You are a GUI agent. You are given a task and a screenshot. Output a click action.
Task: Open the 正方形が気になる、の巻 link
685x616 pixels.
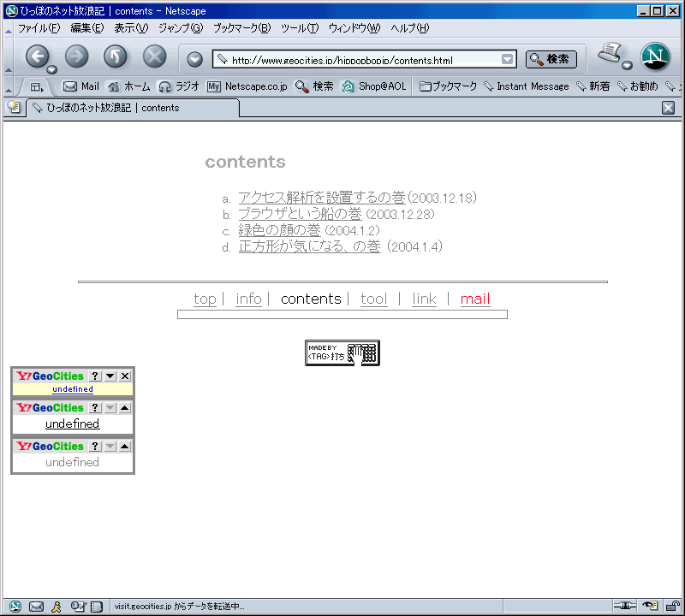[310, 246]
